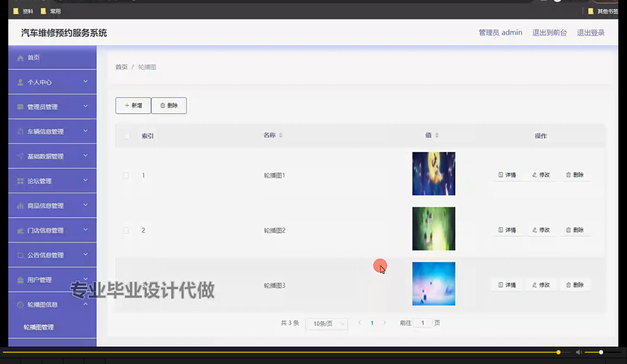Collapse the 轮播图信息 submenu chevron
The height and width of the screenshot is (364, 627).
[86, 304]
